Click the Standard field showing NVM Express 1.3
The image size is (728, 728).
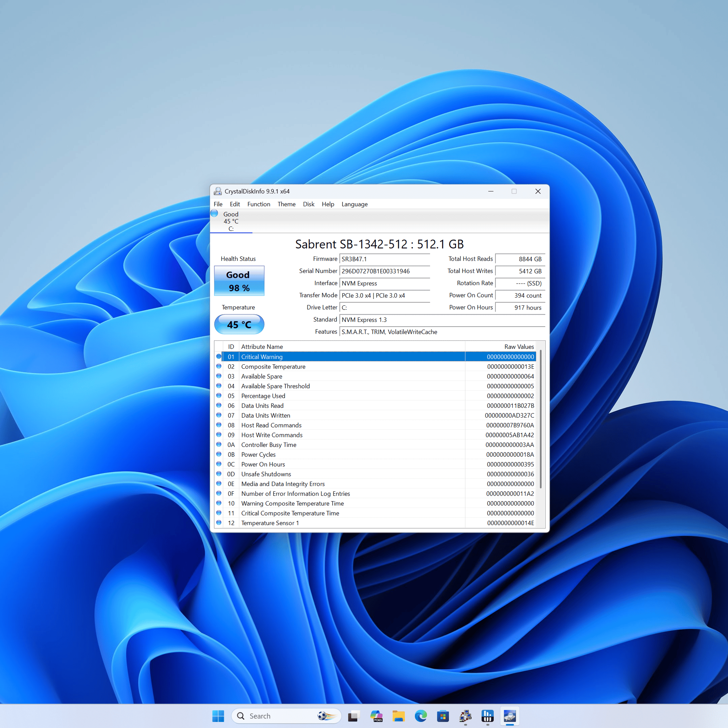point(442,320)
